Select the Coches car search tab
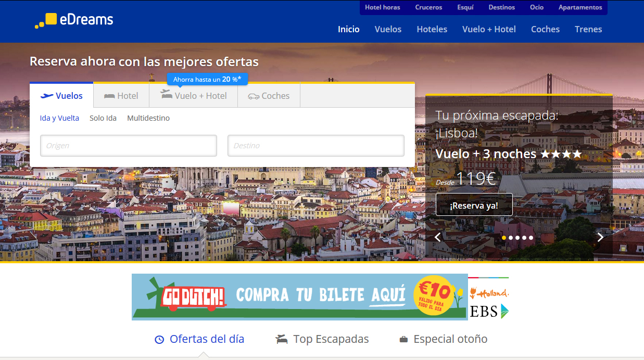 point(269,96)
